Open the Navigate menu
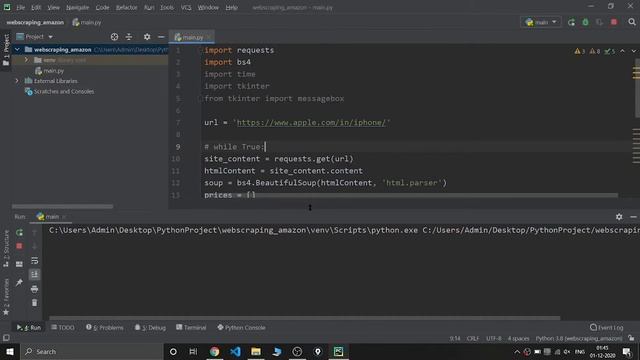This screenshot has height=360, width=640. pyautogui.click(x=77, y=7)
